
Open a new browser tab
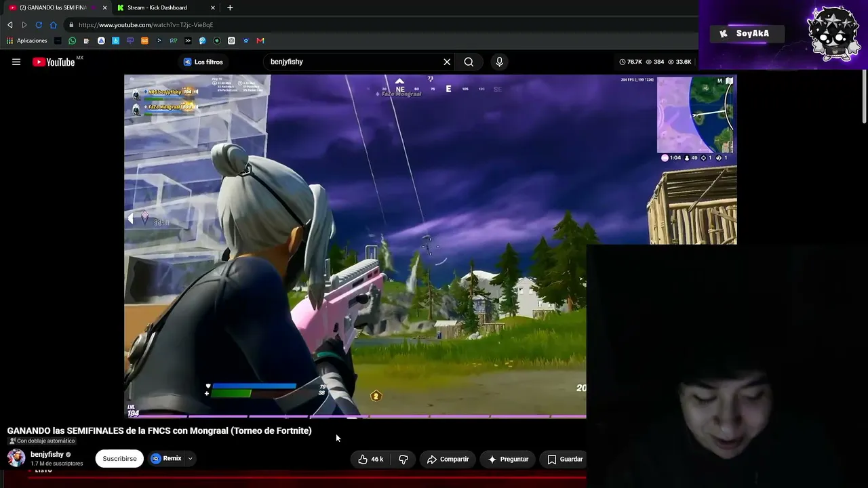coord(230,7)
